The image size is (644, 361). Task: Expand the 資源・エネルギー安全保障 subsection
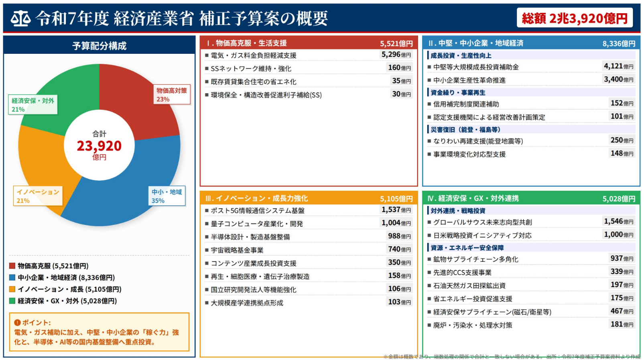coord(467,248)
